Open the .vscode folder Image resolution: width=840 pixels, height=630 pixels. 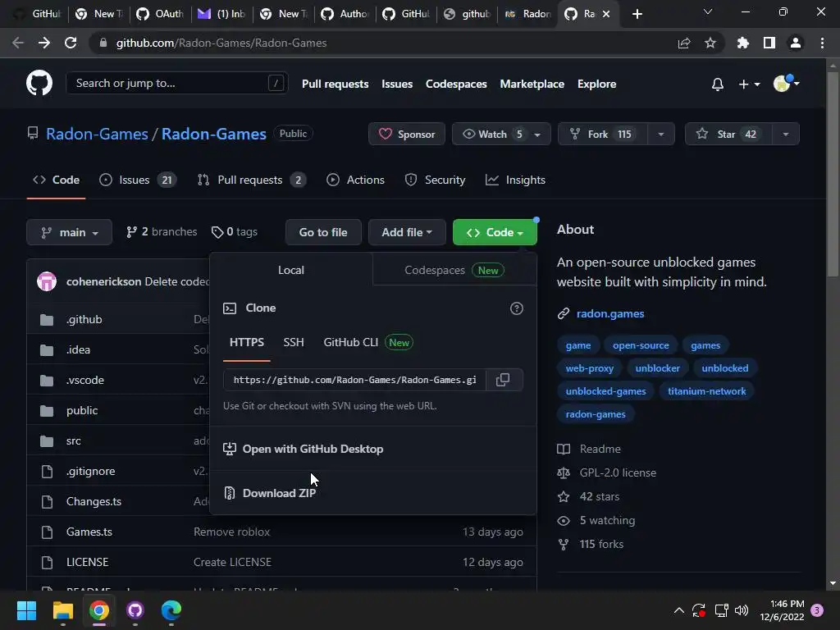tap(85, 381)
